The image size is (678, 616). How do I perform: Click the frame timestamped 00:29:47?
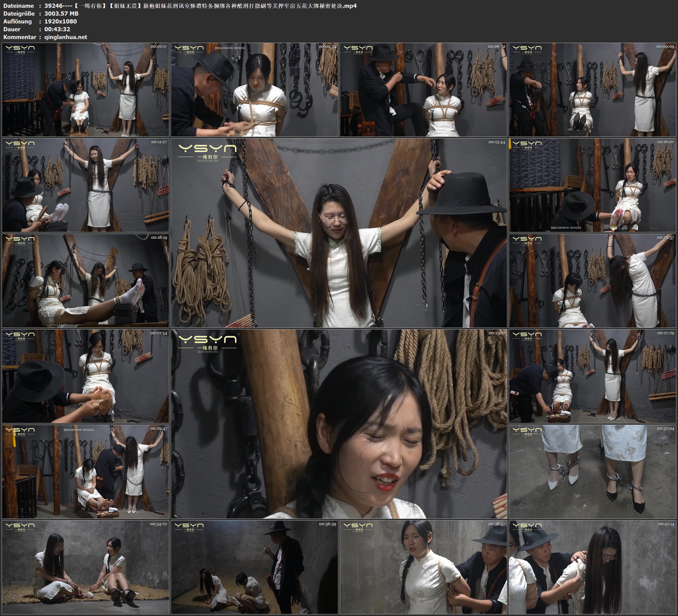[85, 471]
